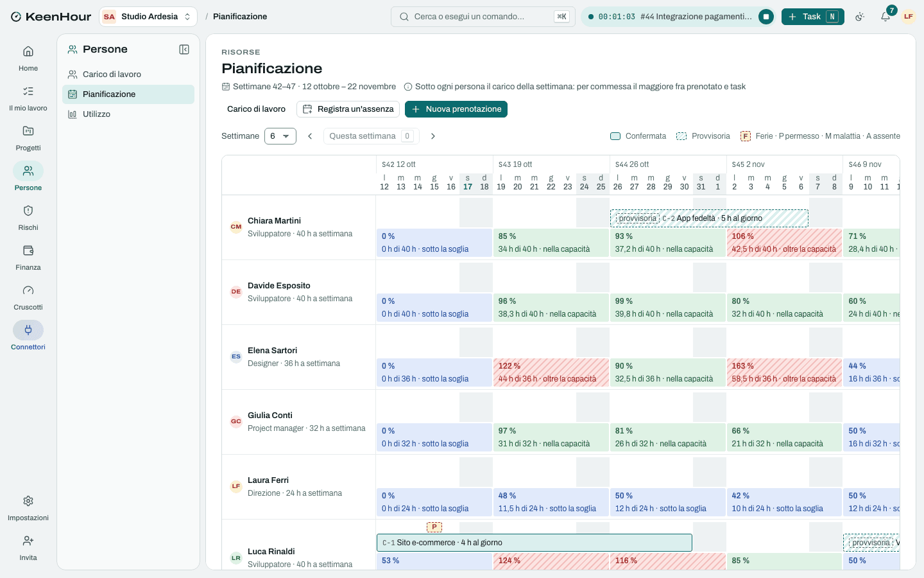Open the Connettori plug icon
Viewport: 924px width, 578px height.
pyautogui.click(x=28, y=330)
